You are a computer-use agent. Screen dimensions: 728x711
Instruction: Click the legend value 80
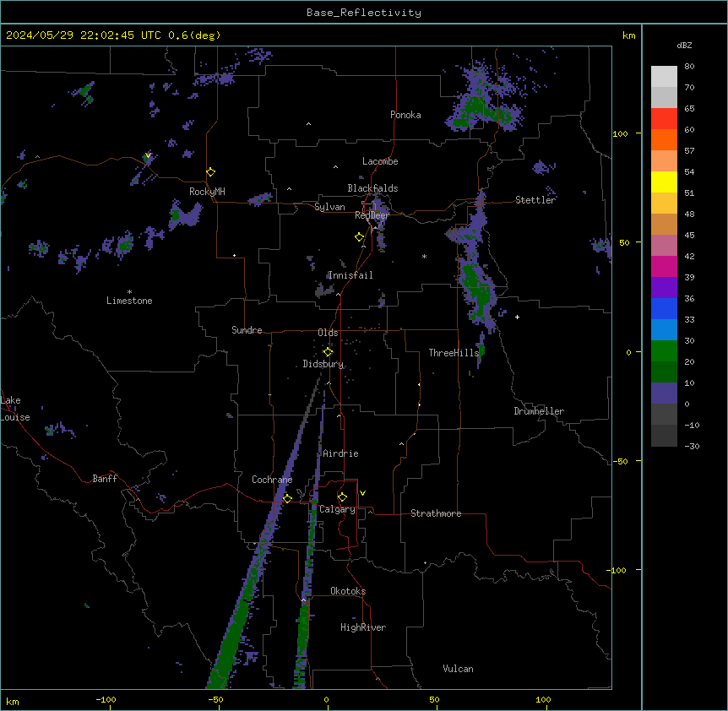[689, 67]
